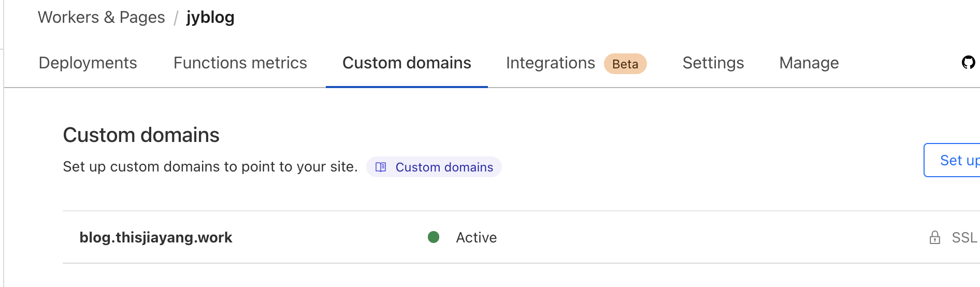Click the Beta badge beside Integrations
The width and height of the screenshot is (980, 287).
click(625, 64)
